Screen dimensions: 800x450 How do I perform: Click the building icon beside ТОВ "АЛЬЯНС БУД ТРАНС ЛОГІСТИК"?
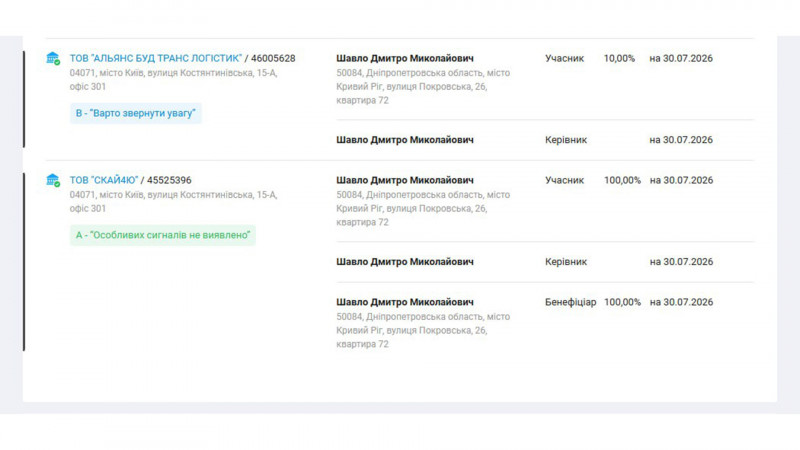pos(53,58)
